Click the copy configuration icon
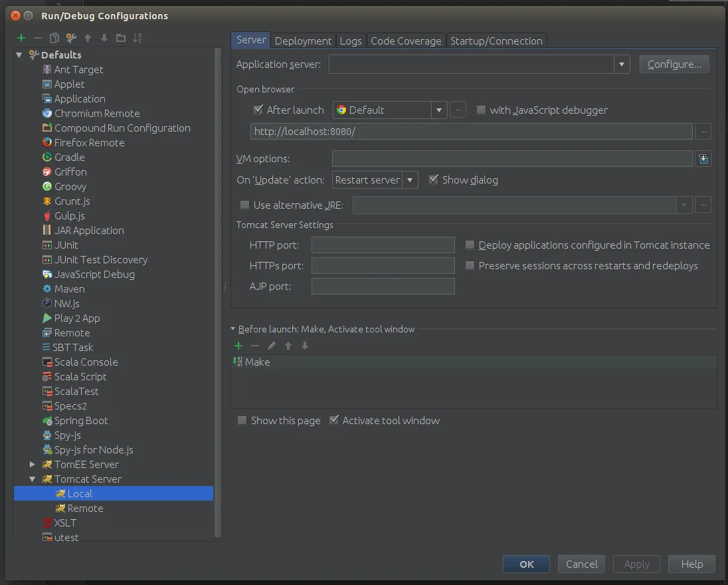 click(54, 38)
